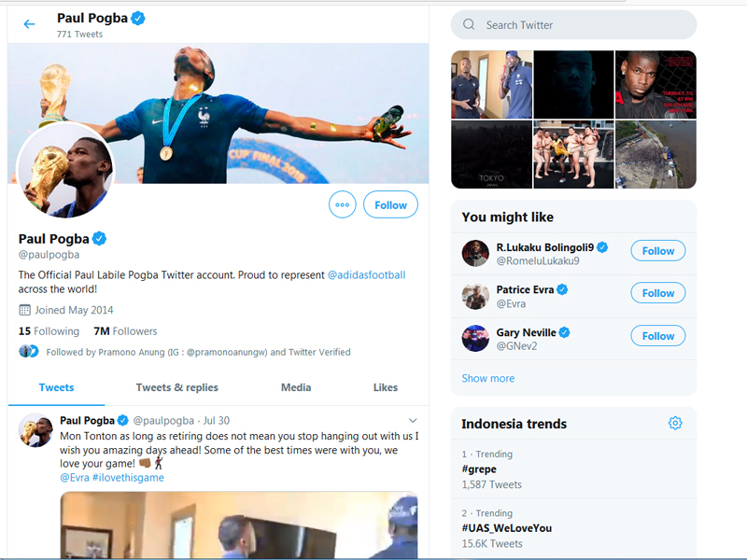Click the small follower avatars next to 'Followed by'
747x560 pixels.
[29, 352]
